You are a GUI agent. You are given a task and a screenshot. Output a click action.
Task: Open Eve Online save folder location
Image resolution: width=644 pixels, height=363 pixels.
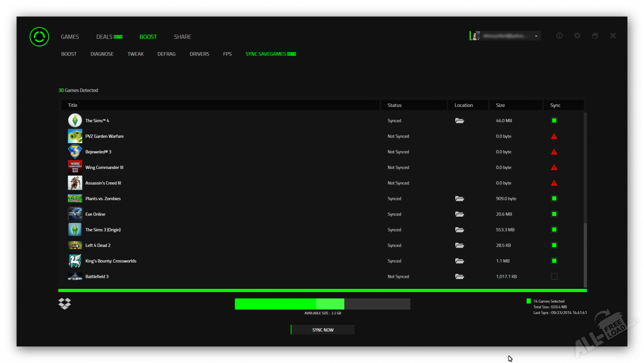tap(459, 214)
